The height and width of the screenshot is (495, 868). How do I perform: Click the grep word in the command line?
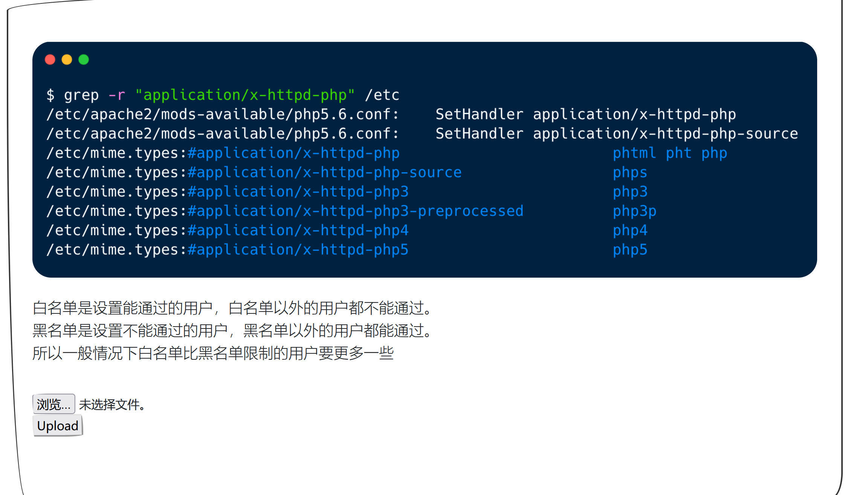pos(81,95)
